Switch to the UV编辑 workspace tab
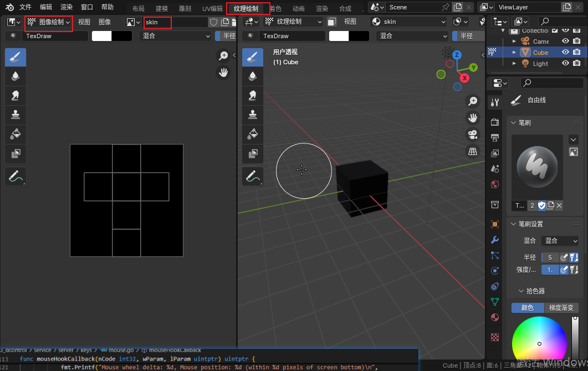The image size is (588, 371). 212,8
